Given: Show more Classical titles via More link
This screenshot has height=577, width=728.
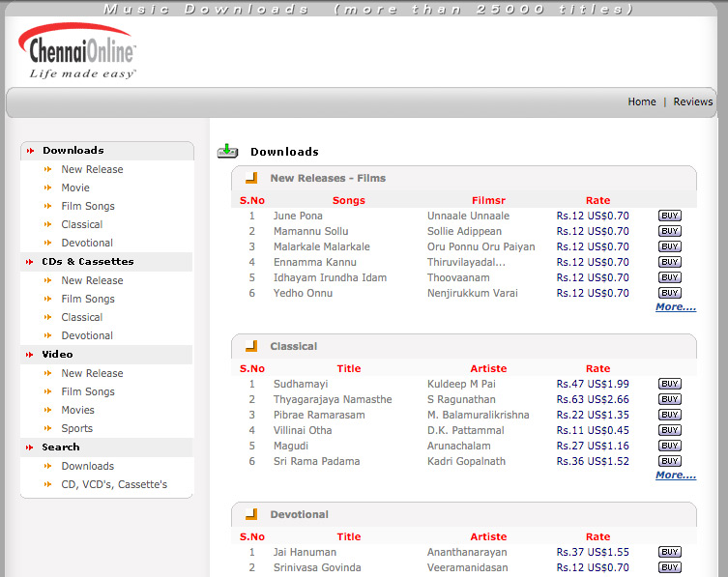Looking at the screenshot, I should [x=675, y=475].
